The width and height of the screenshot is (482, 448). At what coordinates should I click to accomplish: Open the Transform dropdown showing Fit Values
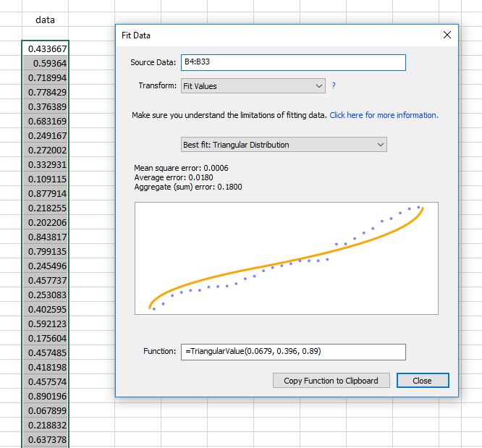253,86
